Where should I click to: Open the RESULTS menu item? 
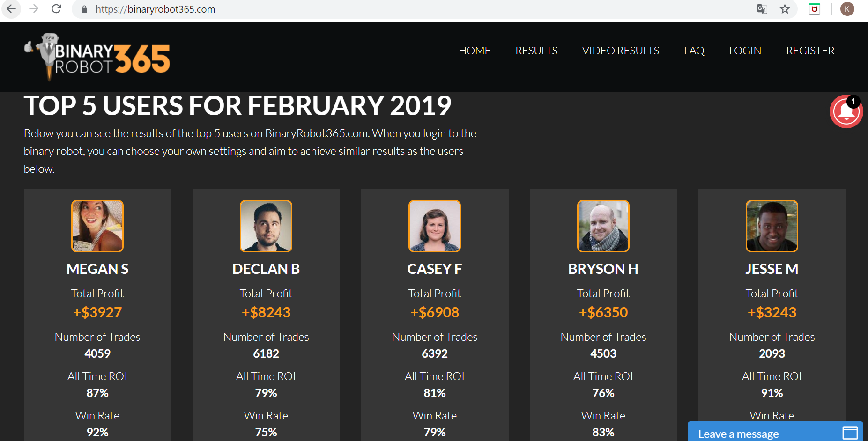click(x=536, y=51)
